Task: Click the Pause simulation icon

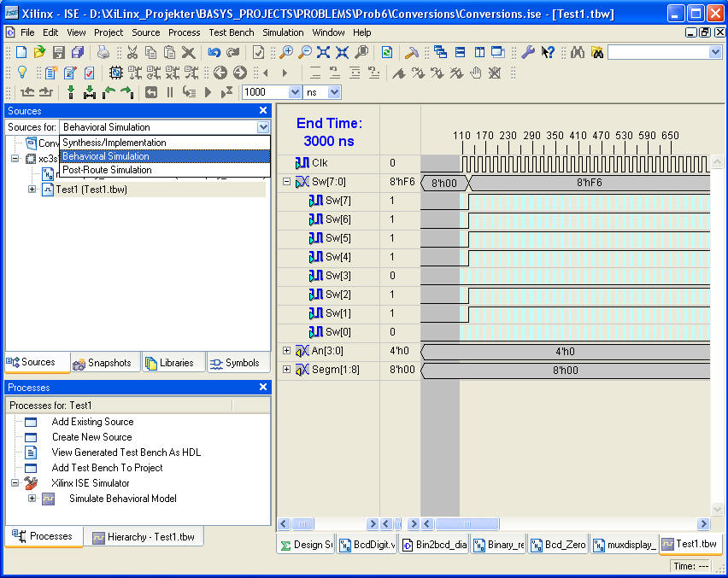Action: coord(170,92)
